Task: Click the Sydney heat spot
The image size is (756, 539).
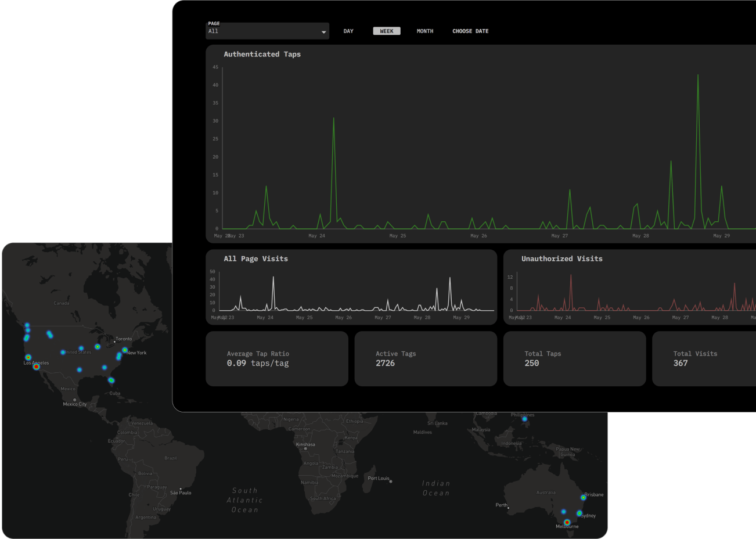Action: [579, 513]
